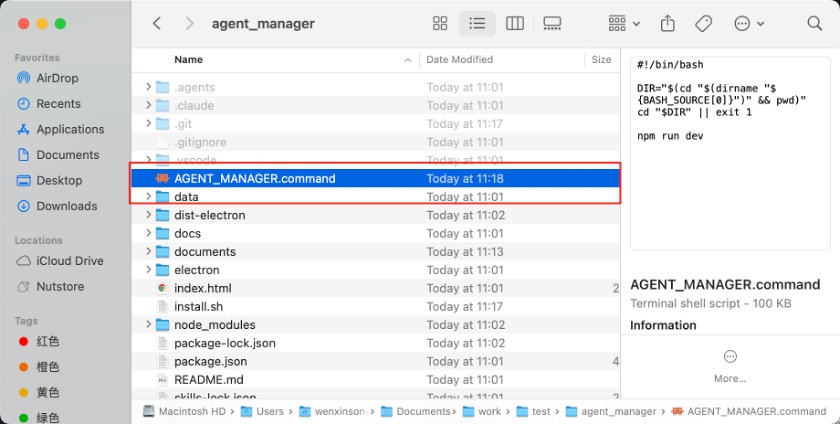Switch to icon grid view
The height and width of the screenshot is (424, 840).
click(x=440, y=23)
